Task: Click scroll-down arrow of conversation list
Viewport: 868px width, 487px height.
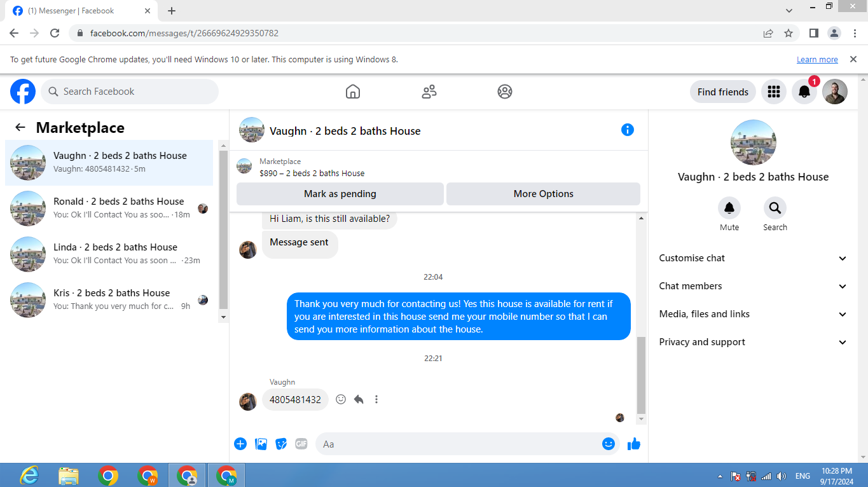Action: pos(223,317)
